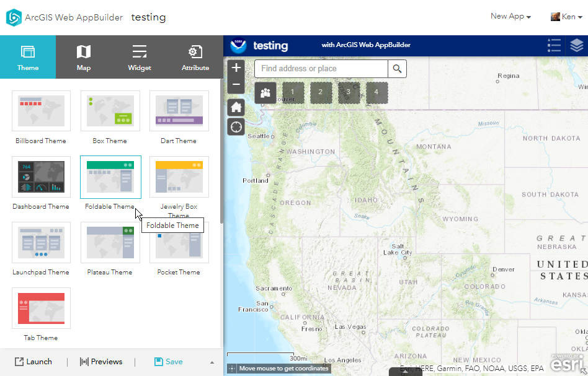Click the NOAA logo in app header
Image resolution: width=588 pixels, height=376 pixels.
(238, 46)
